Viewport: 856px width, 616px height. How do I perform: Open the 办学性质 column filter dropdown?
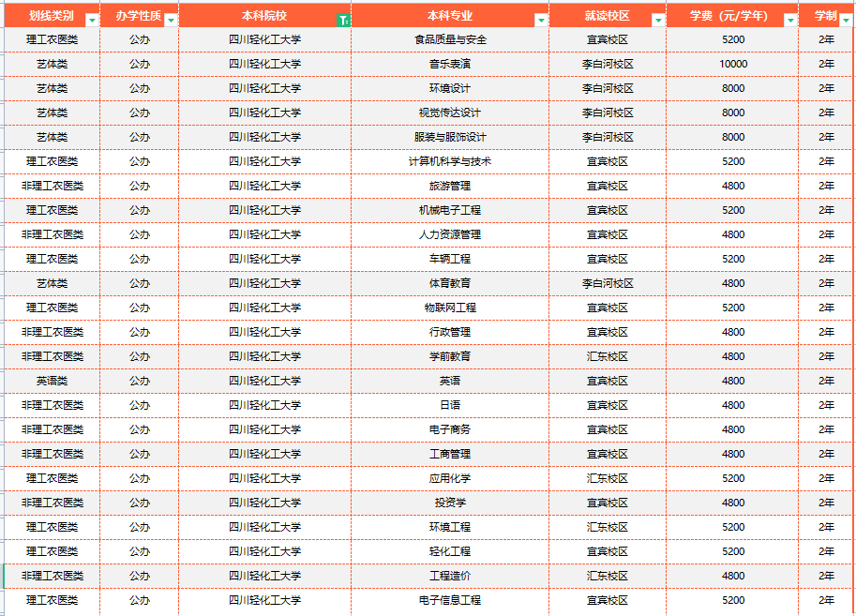tap(171, 21)
